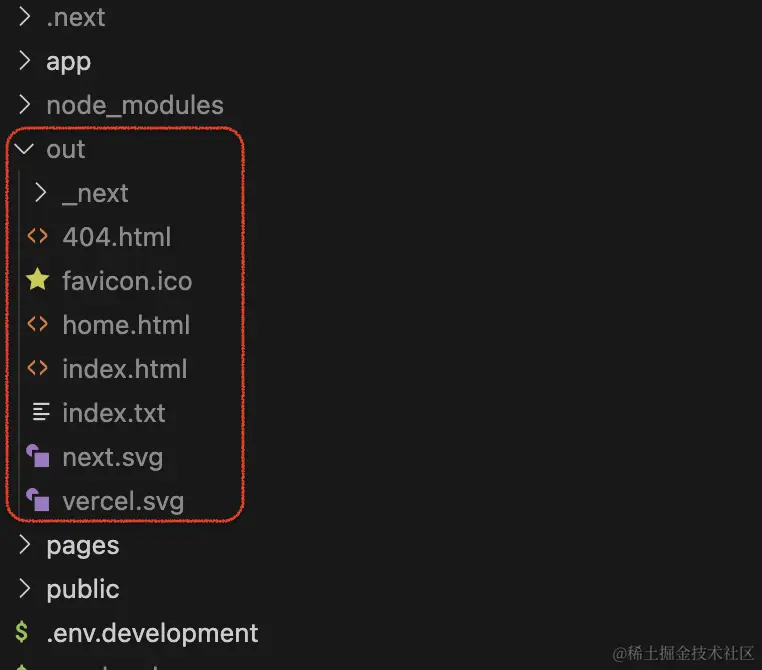Click the HTML code icon beside home.html

(x=37, y=324)
